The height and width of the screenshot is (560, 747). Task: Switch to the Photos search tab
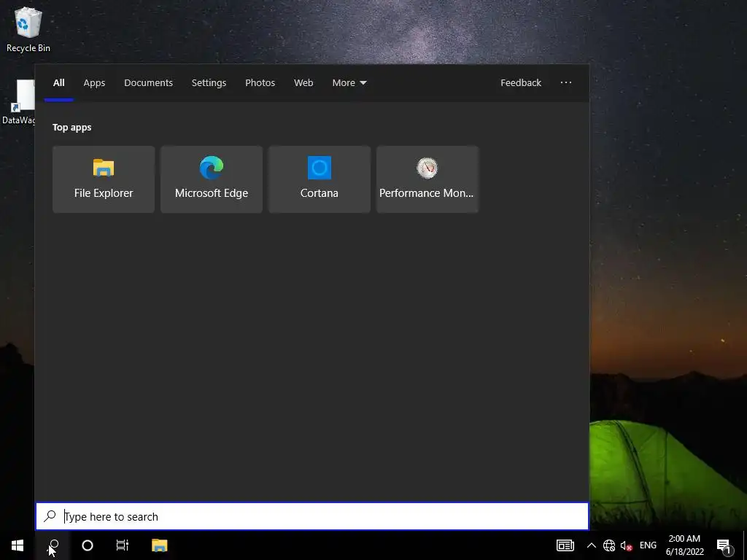pos(260,83)
